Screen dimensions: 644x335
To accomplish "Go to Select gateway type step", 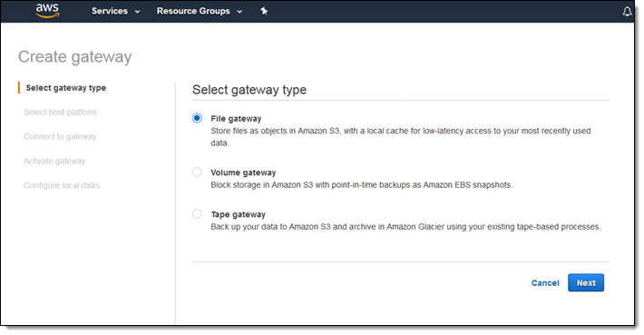I will (66, 88).
